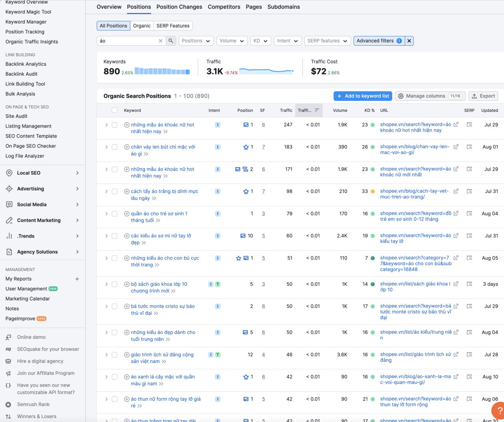This screenshot has height=422, width=504.
Task: Click the Add to keyword list button
Action: 363,96
